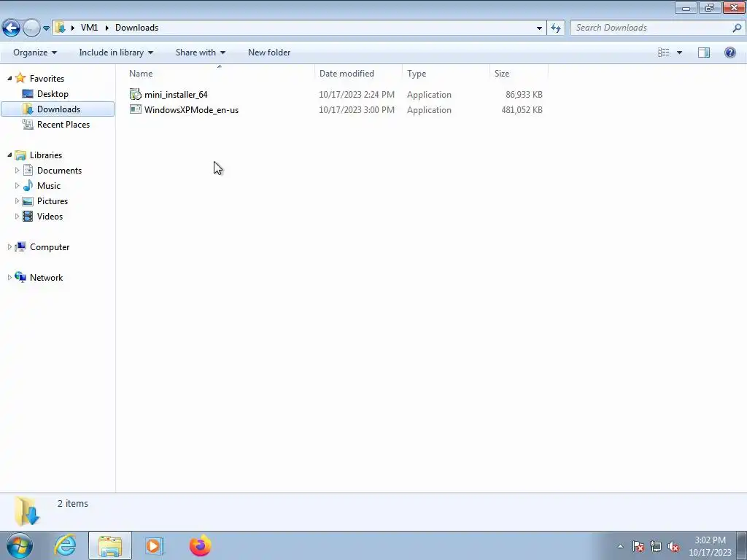Refresh the Downloads folder view
The image size is (747, 560).
555,28
